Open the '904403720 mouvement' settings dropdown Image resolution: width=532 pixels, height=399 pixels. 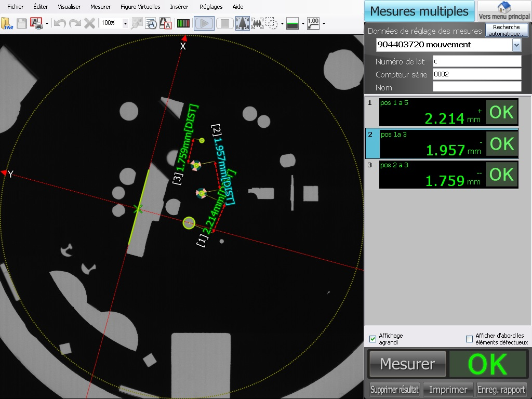point(516,45)
